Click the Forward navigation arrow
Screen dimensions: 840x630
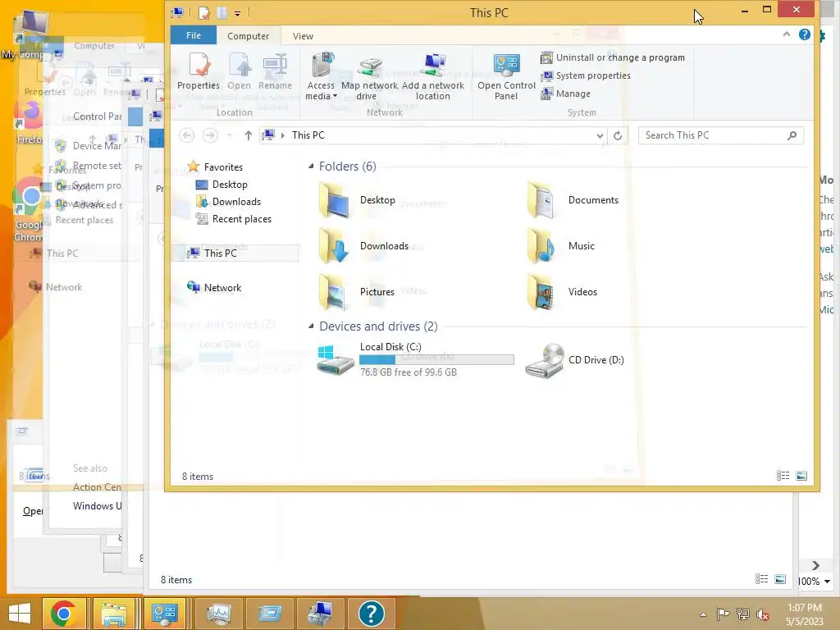[x=210, y=135]
